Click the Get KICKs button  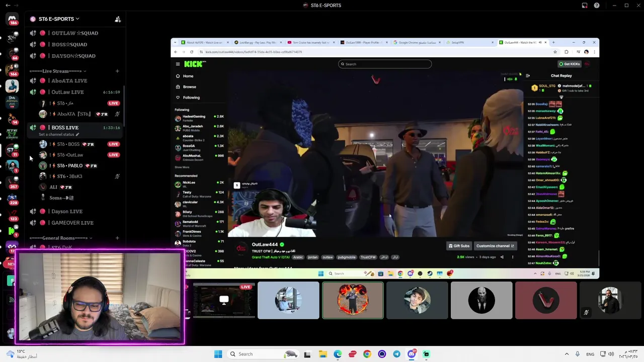coord(570,64)
